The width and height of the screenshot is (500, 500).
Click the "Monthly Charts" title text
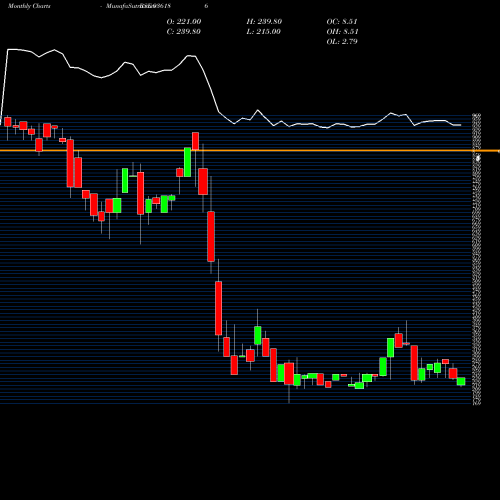point(29,6)
